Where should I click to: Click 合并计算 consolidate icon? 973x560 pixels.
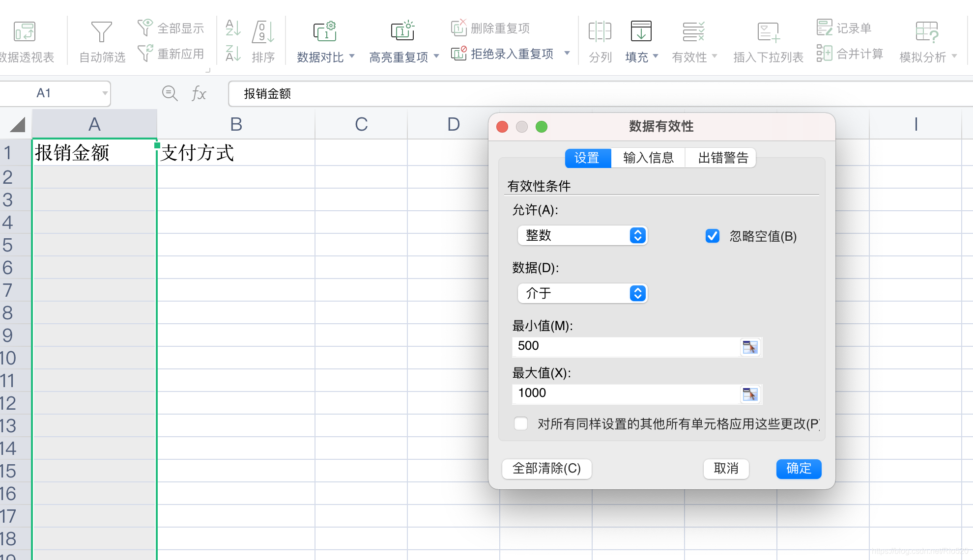(x=824, y=53)
